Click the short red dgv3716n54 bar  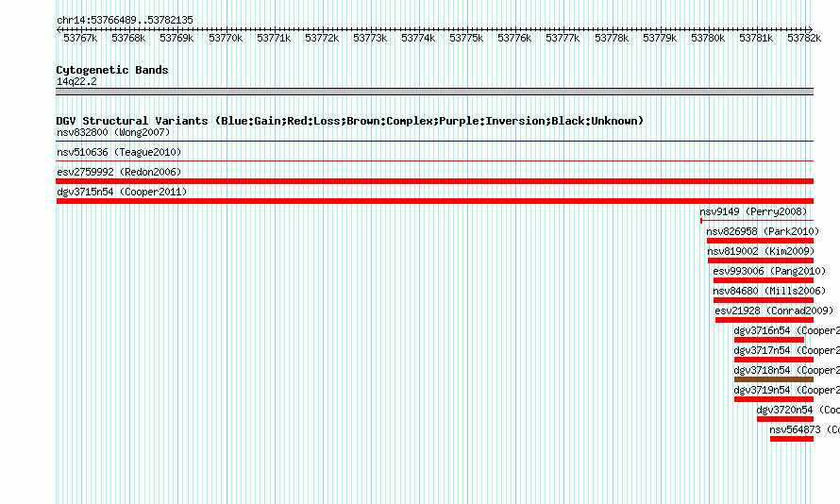[x=769, y=340]
